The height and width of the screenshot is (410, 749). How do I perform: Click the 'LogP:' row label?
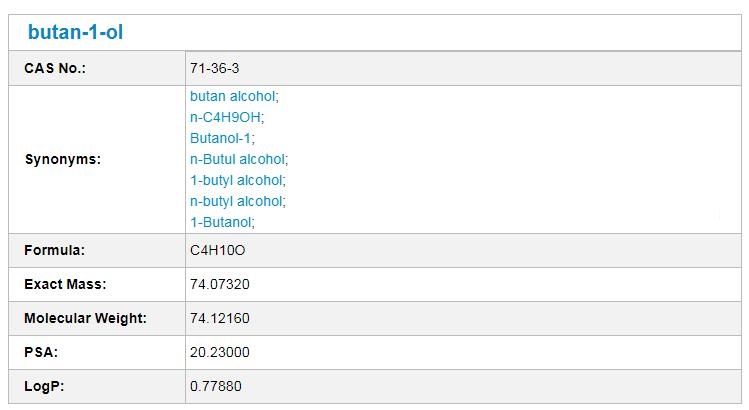tap(44, 386)
